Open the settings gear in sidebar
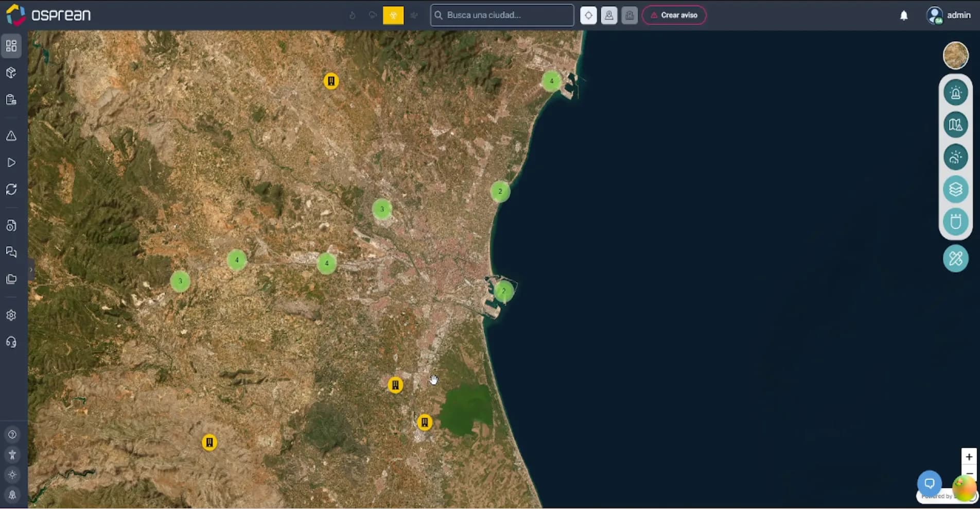This screenshot has width=980, height=509. [11, 315]
